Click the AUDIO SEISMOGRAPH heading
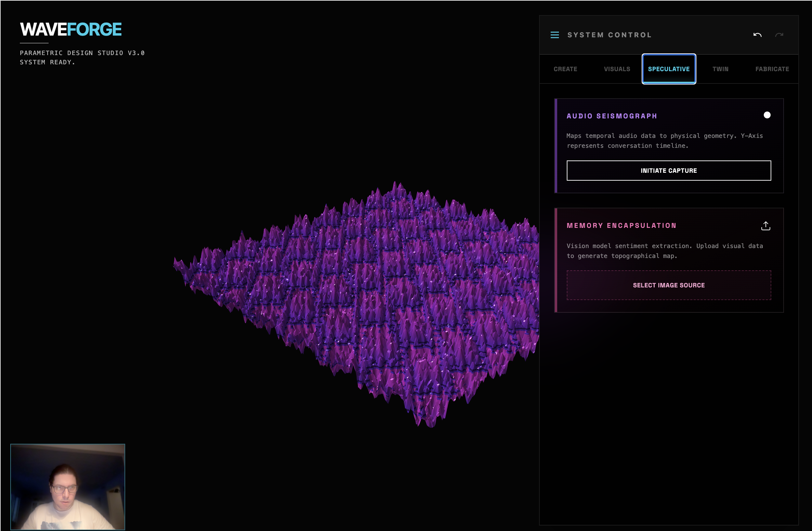The height and width of the screenshot is (531, 812). pyautogui.click(x=612, y=116)
